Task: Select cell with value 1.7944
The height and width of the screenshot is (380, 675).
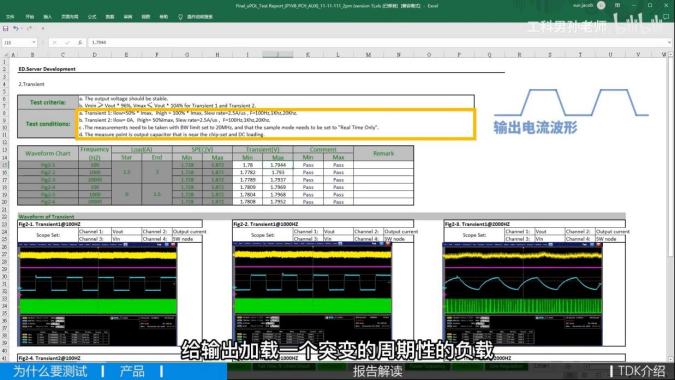Action: 278,165
